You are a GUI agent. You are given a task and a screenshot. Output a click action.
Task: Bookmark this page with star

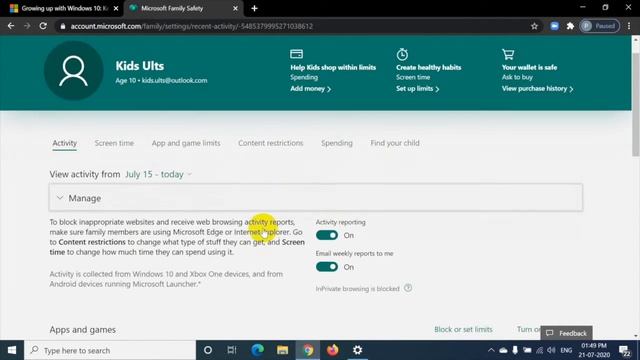coord(534,26)
